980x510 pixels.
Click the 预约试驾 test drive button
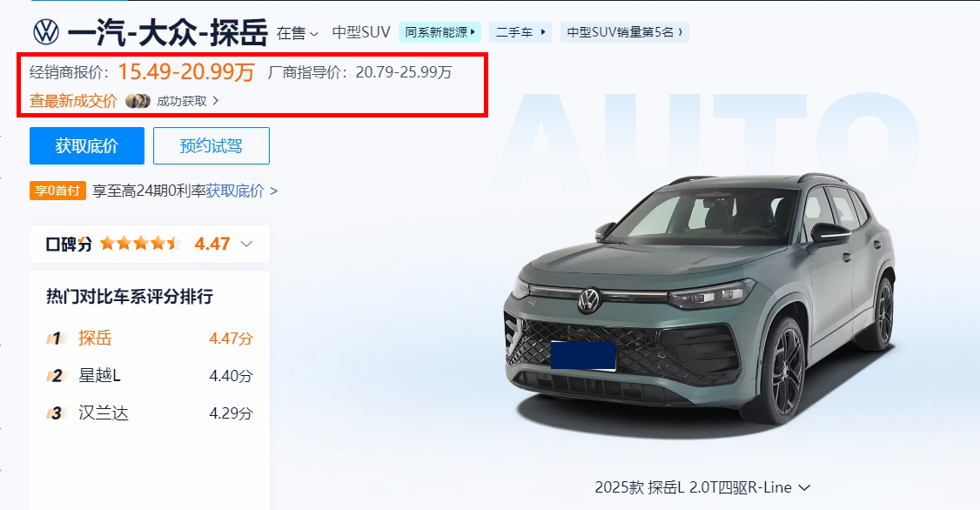[x=211, y=145]
